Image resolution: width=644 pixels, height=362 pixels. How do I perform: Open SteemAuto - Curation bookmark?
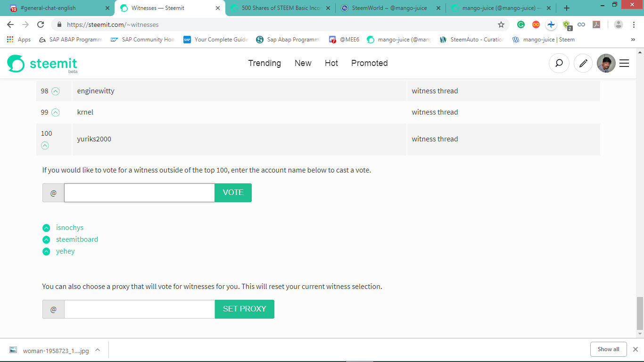[x=472, y=40]
